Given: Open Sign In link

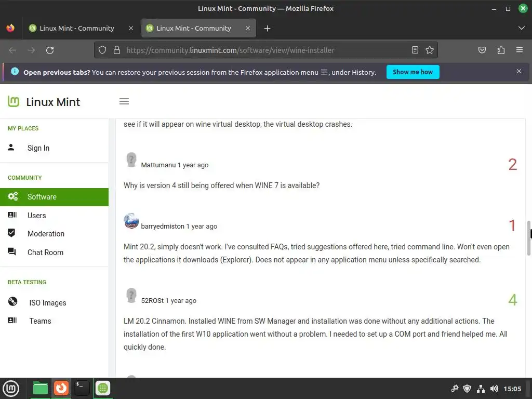Looking at the screenshot, I should tap(38, 148).
